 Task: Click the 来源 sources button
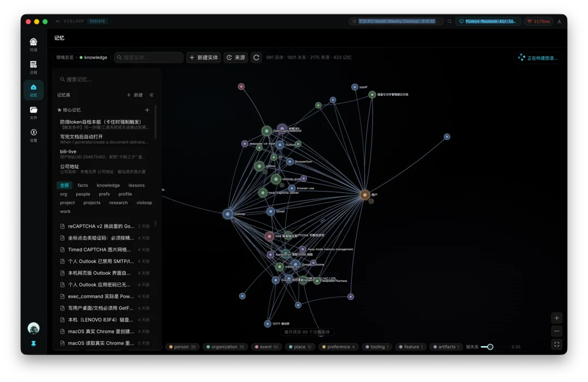coord(236,57)
